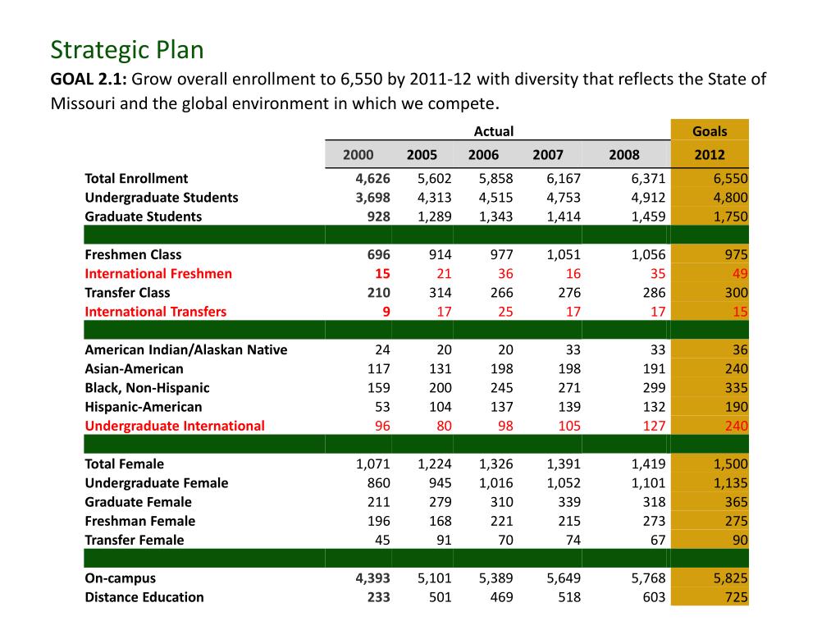
Task: Click the 'Total Female' row label
Action: coord(125,464)
